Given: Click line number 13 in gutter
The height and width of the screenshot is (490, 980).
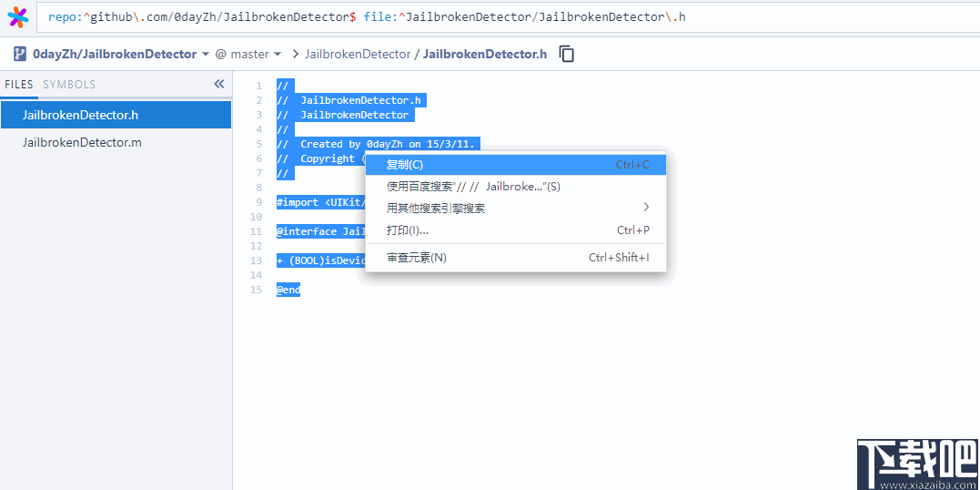Looking at the screenshot, I should pyautogui.click(x=257, y=260).
